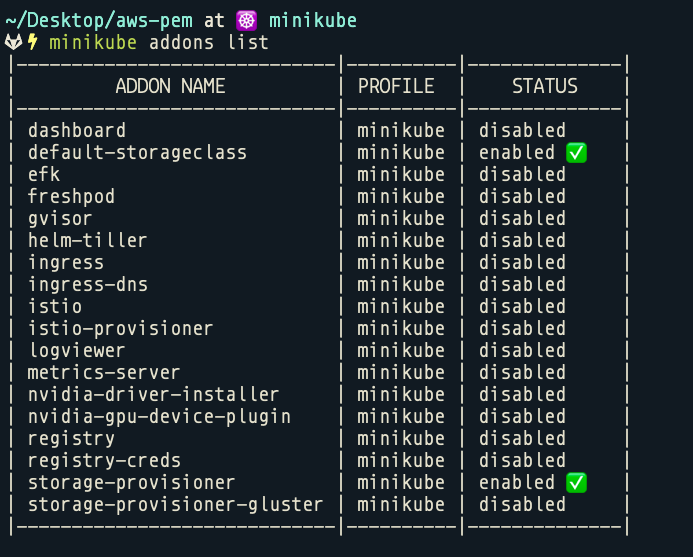The height and width of the screenshot is (557, 693).
Task: Click the STATUS column header
Action: (x=544, y=86)
